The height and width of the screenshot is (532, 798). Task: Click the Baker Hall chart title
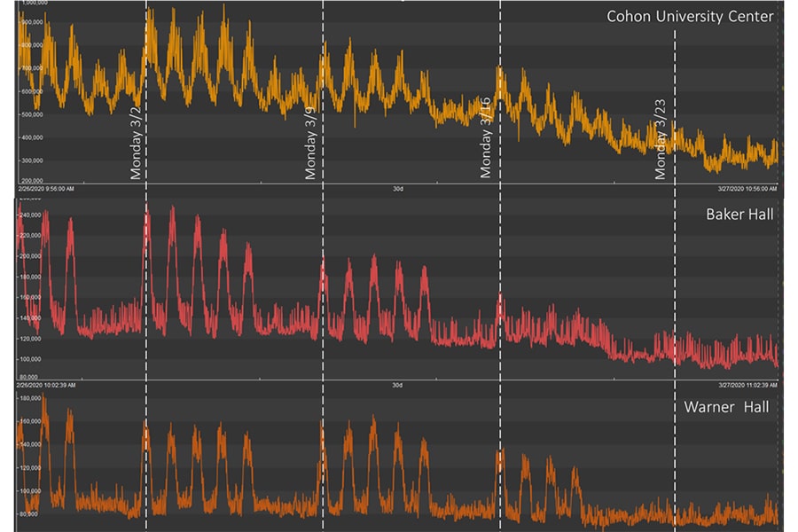tap(739, 215)
